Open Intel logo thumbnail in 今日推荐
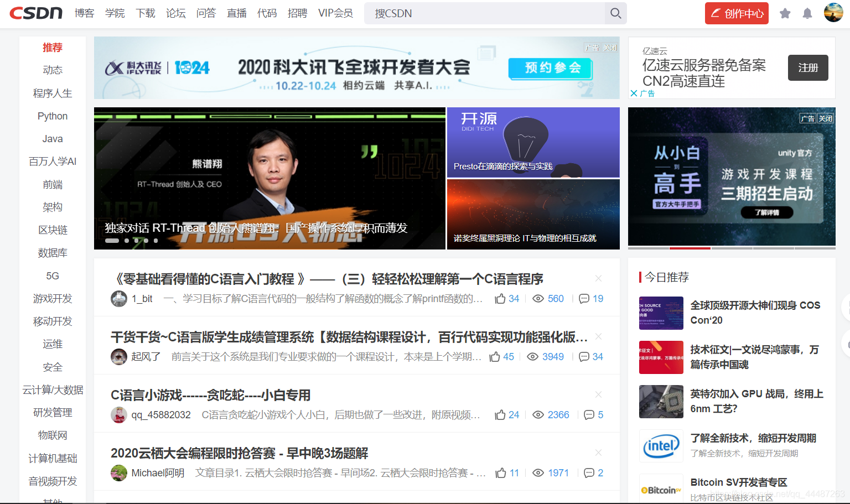The image size is (850, 504). point(661,446)
